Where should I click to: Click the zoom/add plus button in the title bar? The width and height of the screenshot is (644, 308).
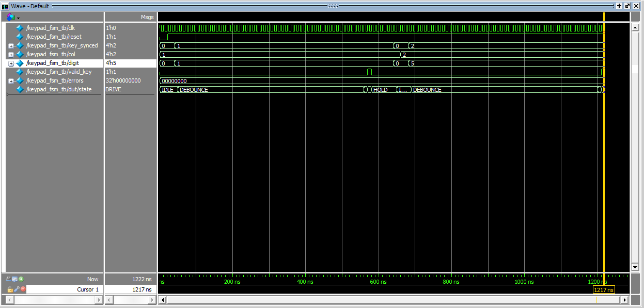point(619,6)
